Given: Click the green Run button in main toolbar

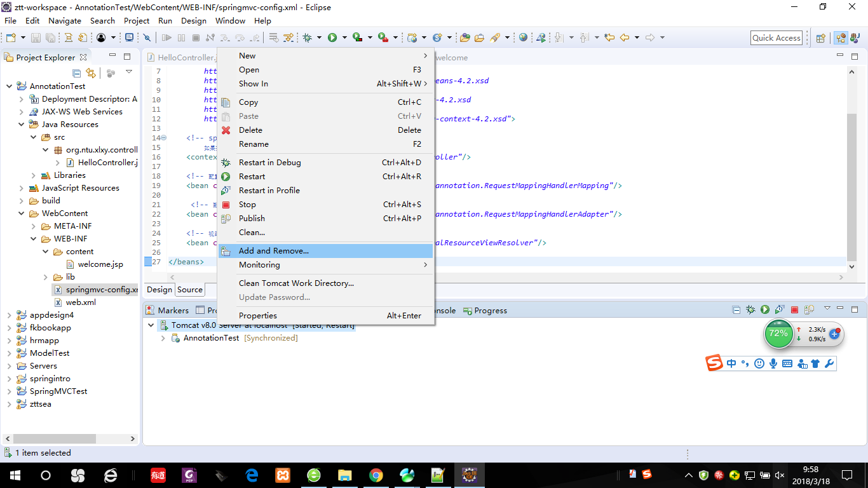Looking at the screenshot, I should pyautogui.click(x=332, y=37).
